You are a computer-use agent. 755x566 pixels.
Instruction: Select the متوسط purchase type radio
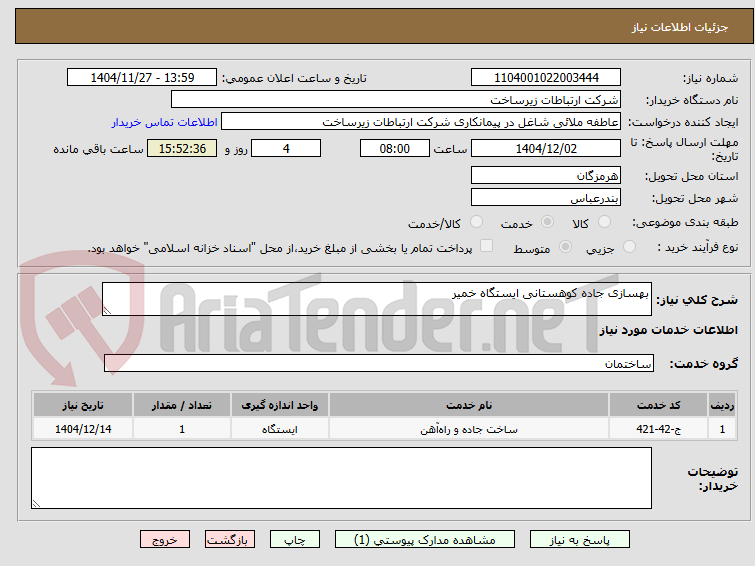[565, 247]
